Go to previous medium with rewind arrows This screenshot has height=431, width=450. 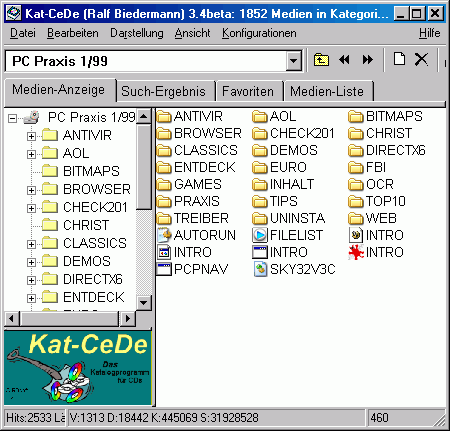pos(344,60)
